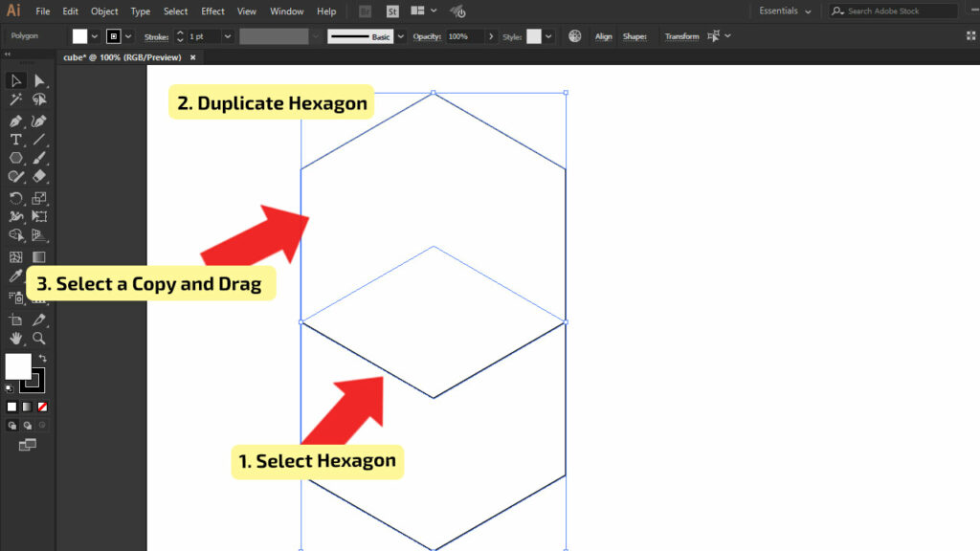Click the Transform panel link
Image resolution: width=980 pixels, height=551 pixels.
[681, 36]
